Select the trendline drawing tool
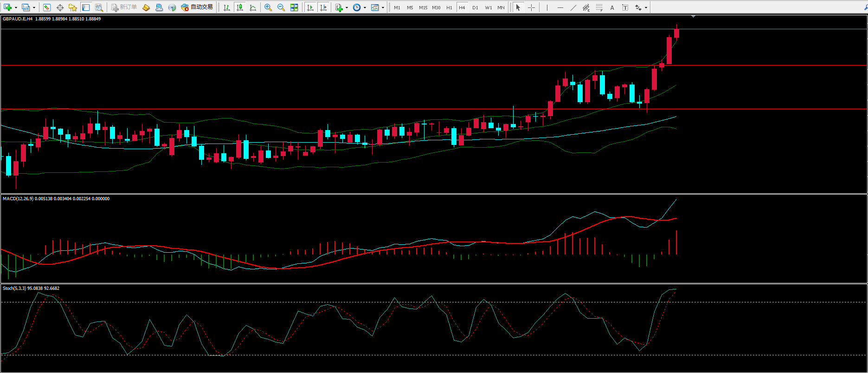 click(x=573, y=7)
